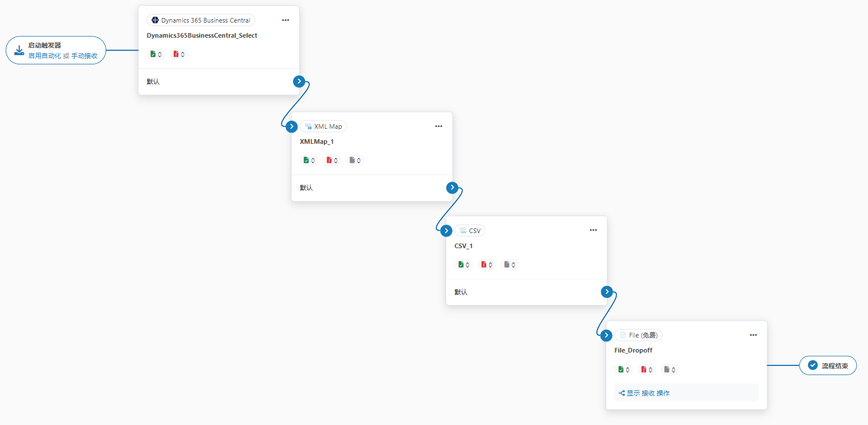Open the ellipsis menu on CSV_1
The width and height of the screenshot is (868, 425).
[593, 230]
